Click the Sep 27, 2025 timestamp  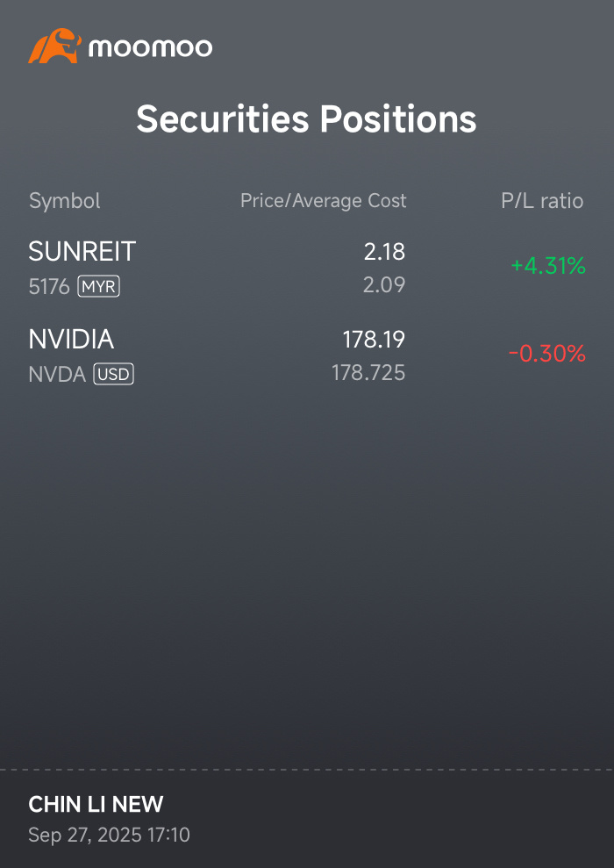(109, 835)
